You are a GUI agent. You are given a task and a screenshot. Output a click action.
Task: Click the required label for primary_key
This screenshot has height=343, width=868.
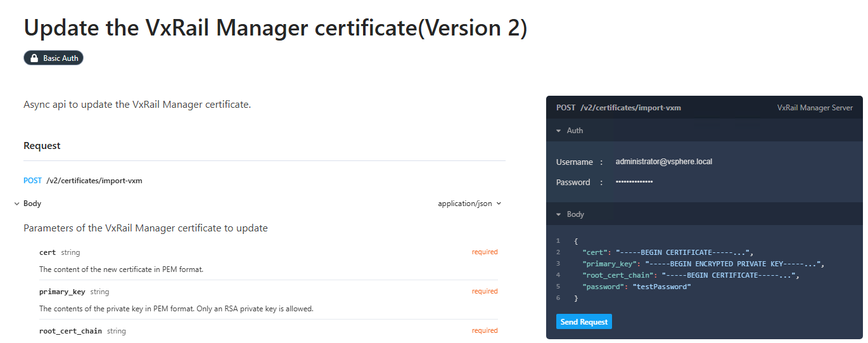click(485, 292)
